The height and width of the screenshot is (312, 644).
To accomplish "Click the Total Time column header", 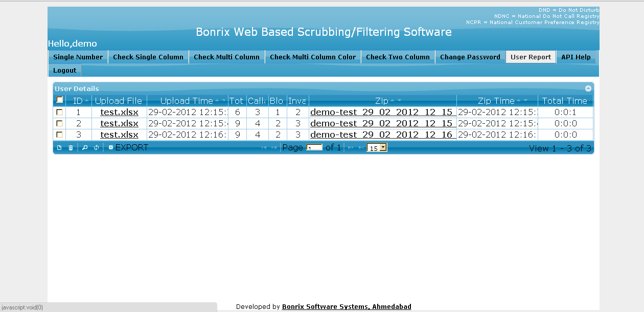I will pos(565,101).
